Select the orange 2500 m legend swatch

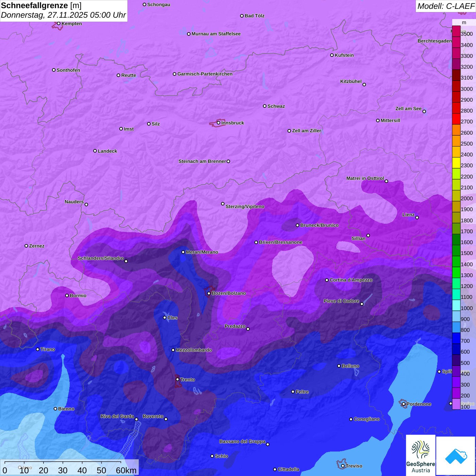coord(456,141)
